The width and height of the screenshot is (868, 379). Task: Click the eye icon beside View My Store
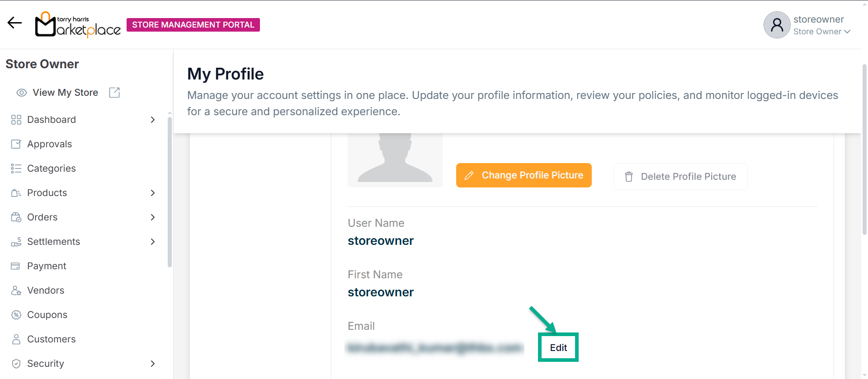click(x=22, y=93)
